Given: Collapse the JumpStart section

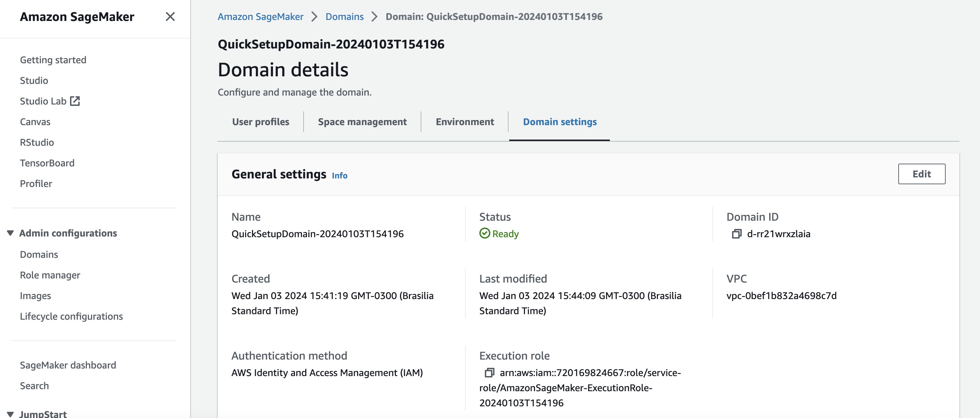Looking at the screenshot, I should pos(10,414).
